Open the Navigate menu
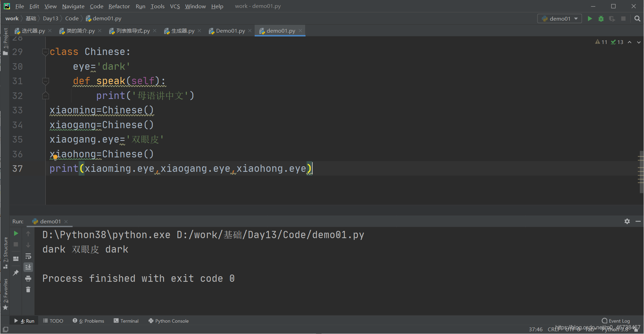This screenshot has width=644, height=334. click(x=73, y=6)
